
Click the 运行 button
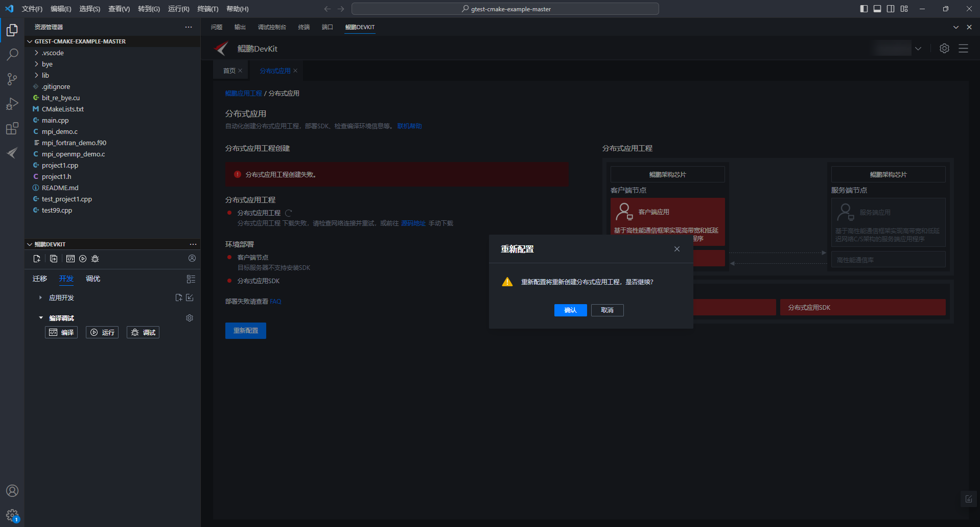coord(102,332)
